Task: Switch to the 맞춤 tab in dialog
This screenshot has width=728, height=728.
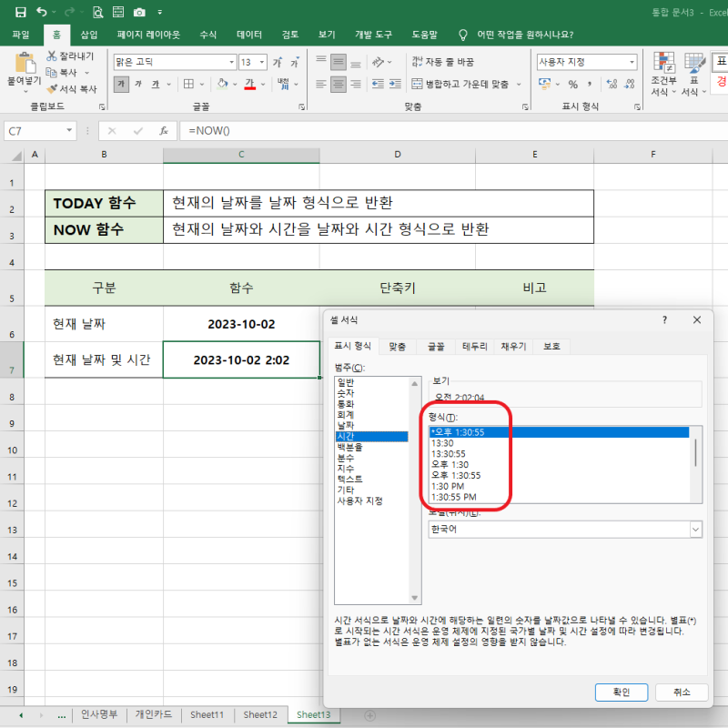Action: [397, 347]
